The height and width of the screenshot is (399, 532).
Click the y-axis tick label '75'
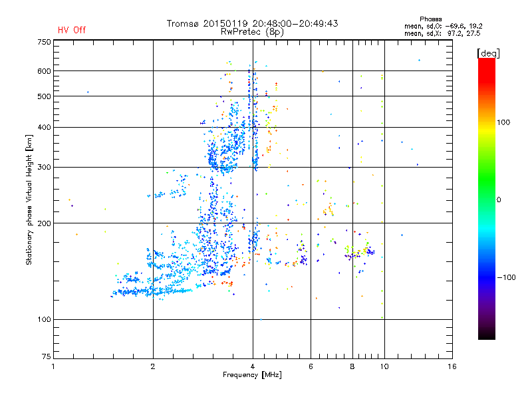click(47, 356)
